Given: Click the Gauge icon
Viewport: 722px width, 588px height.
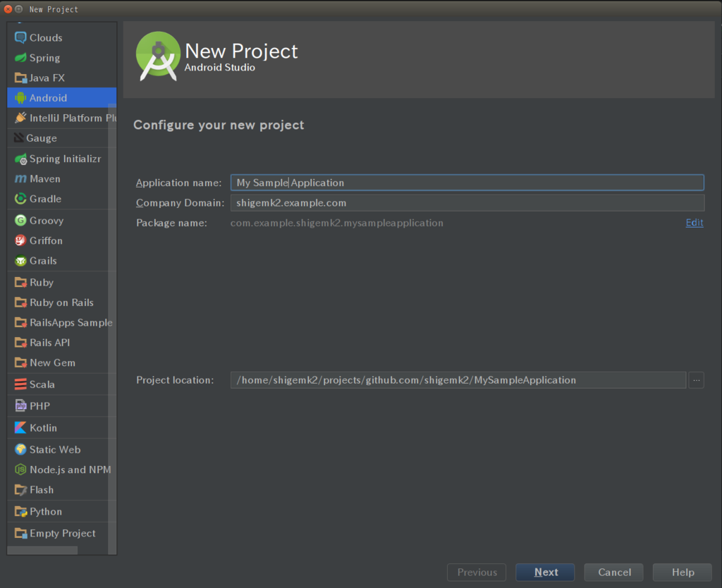Looking at the screenshot, I should point(18,137).
